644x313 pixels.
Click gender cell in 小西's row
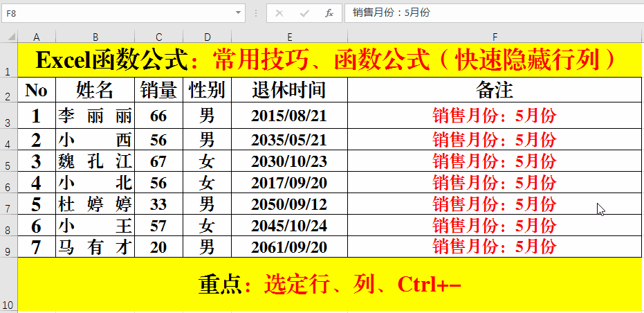coord(208,139)
